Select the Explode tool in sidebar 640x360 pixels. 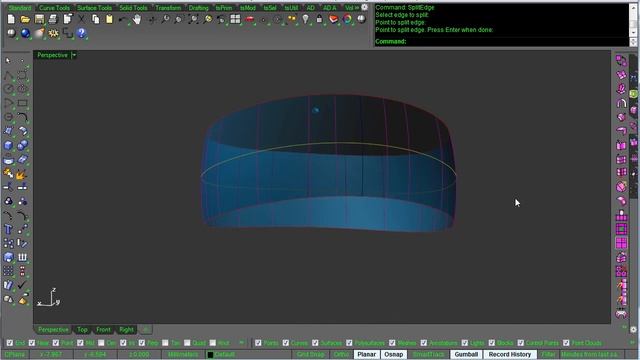21,174
